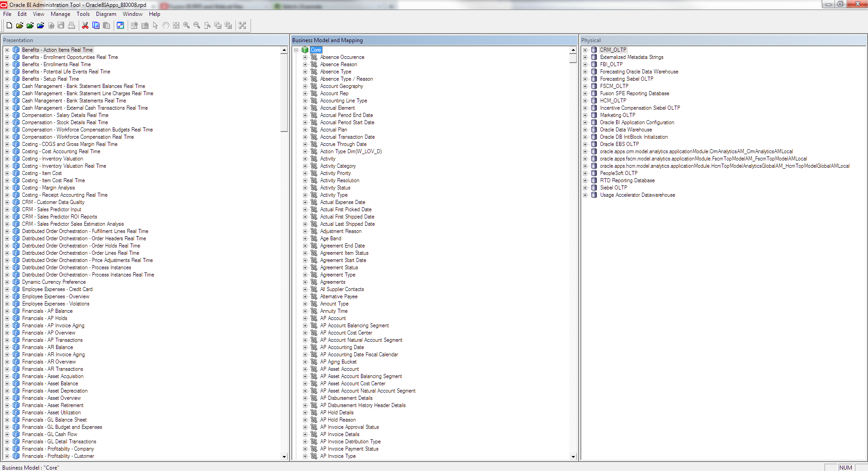
Task: Select Agreement Status logical table
Action: click(339, 267)
